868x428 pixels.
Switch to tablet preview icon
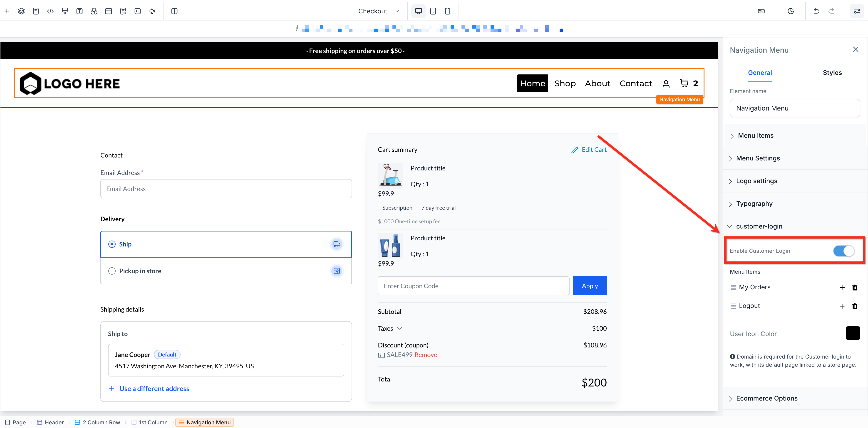433,11
